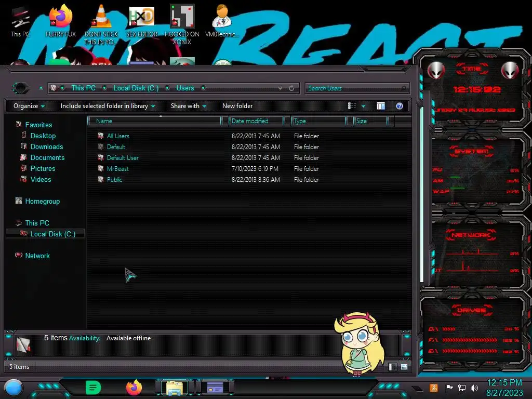Image resolution: width=532 pixels, height=399 pixels.
Task: Open Action Center flag icon
Action: point(449,388)
